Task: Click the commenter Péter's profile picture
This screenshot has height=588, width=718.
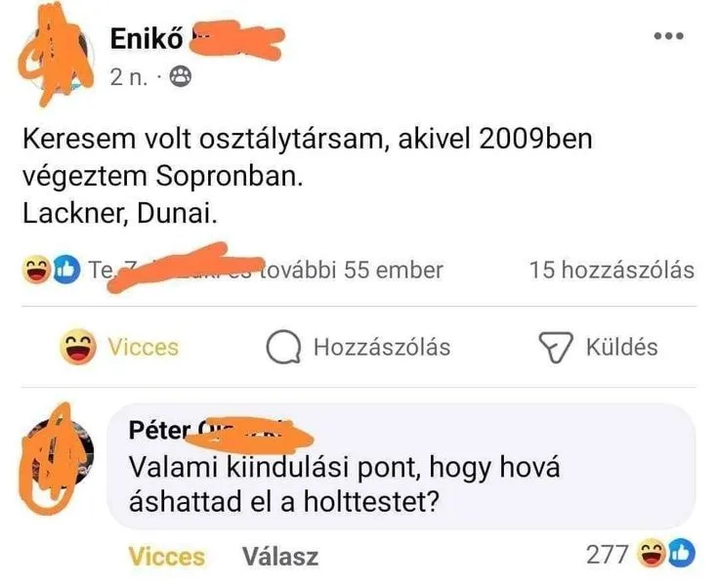Action: (57, 458)
